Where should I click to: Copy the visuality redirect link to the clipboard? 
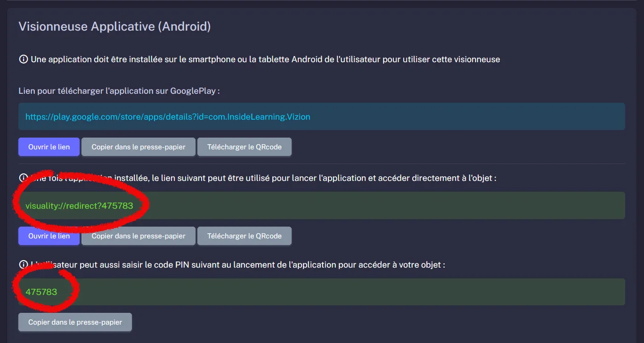point(138,236)
